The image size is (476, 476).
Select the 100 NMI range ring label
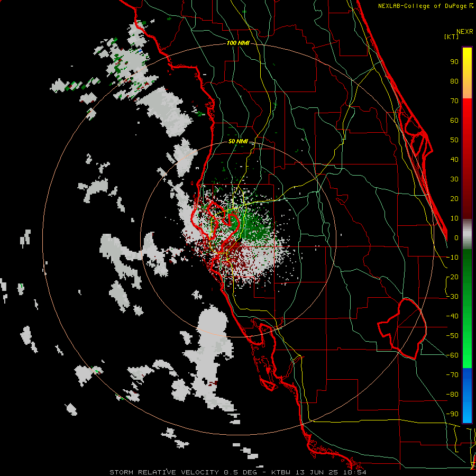[238, 43]
